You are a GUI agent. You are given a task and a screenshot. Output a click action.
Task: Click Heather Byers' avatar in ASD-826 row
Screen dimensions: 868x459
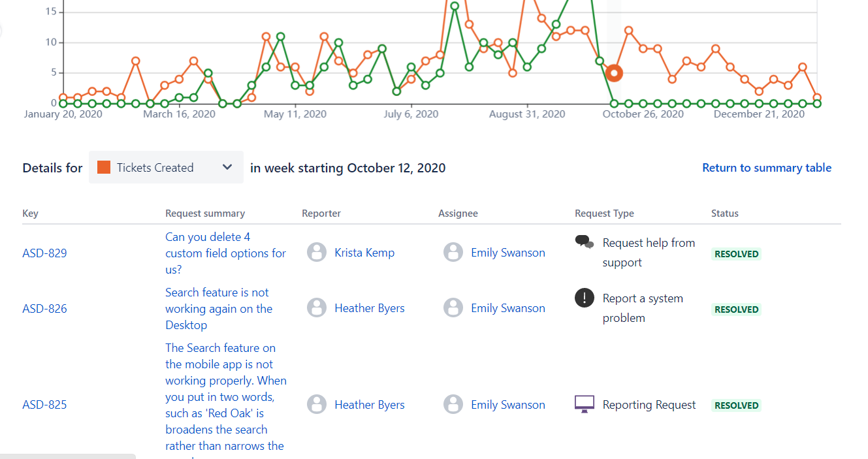coord(317,308)
